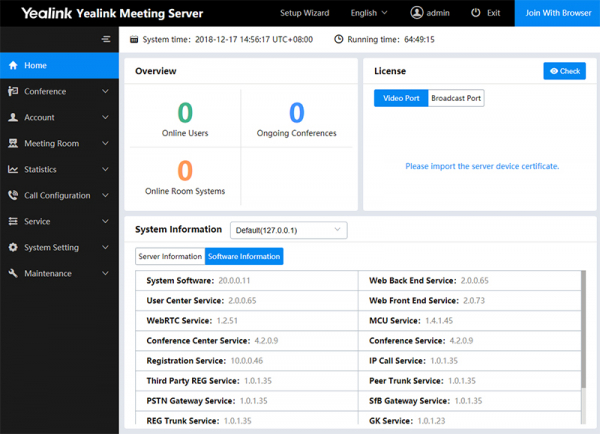Image resolution: width=600 pixels, height=434 pixels.
Task: Select the Server Information tab
Action: 170,257
